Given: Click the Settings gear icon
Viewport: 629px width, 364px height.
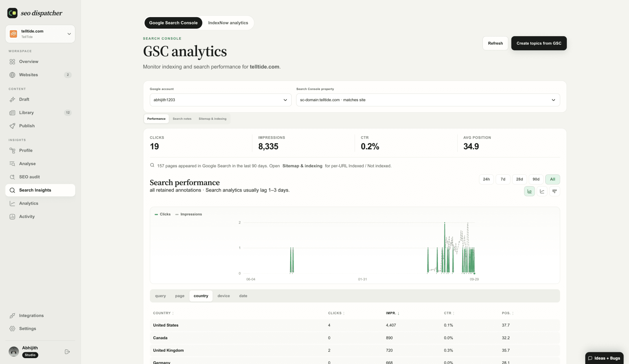Looking at the screenshot, I should coord(12,329).
